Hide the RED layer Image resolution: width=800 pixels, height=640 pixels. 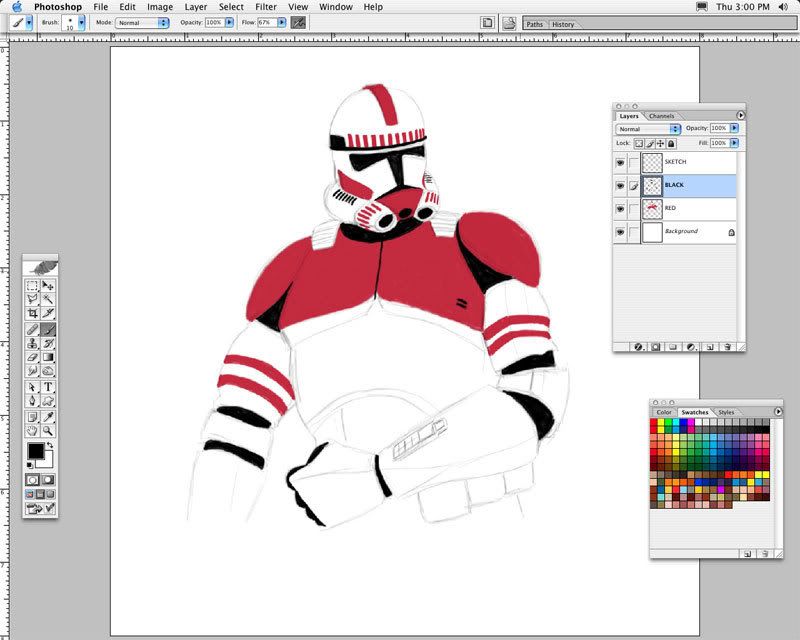coord(620,209)
